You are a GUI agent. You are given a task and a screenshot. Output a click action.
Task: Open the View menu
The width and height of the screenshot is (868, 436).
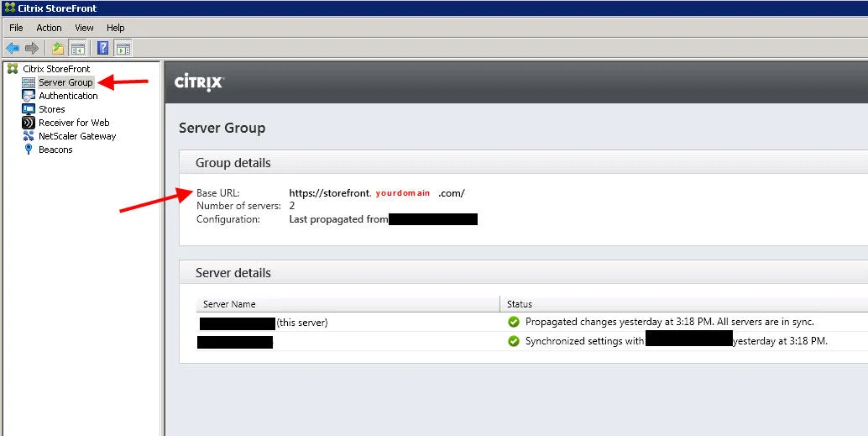click(x=84, y=28)
